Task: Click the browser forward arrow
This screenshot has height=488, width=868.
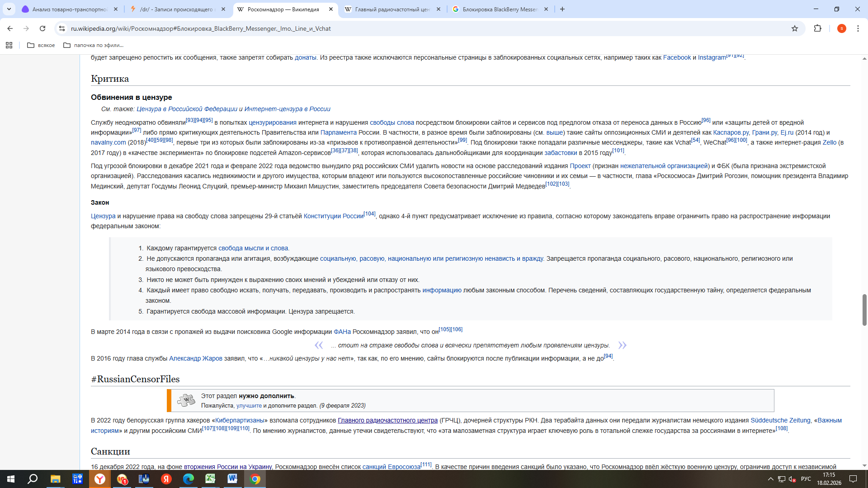Action: (x=26, y=28)
